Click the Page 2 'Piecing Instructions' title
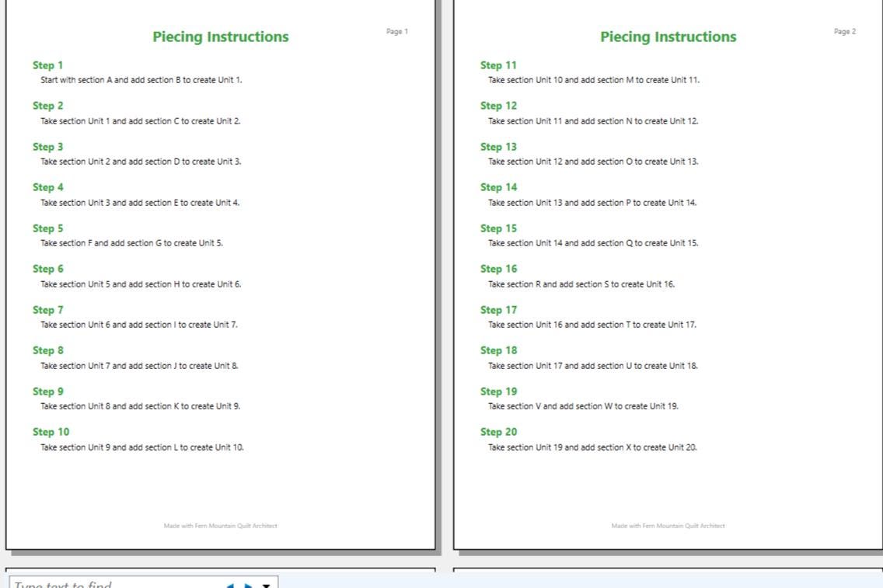The image size is (883, 588). 668,37
